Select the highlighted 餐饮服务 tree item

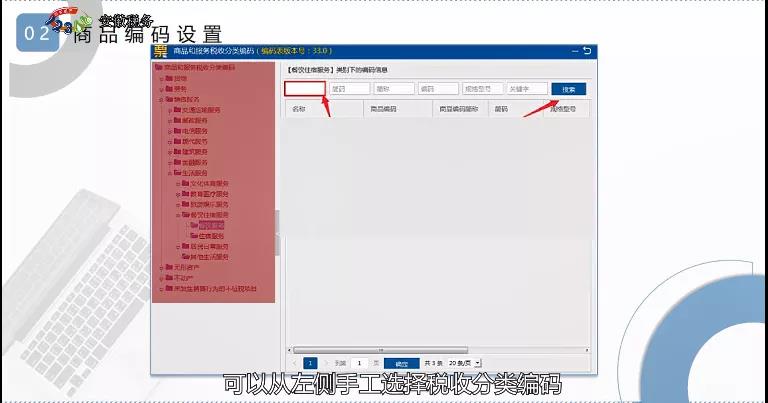(x=212, y=225)
